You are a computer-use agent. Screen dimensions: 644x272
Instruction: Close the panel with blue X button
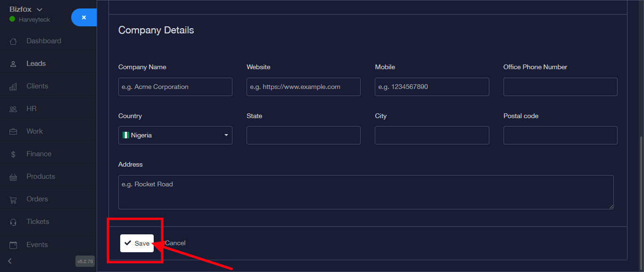pyautogui.click(x=84, y=17)
